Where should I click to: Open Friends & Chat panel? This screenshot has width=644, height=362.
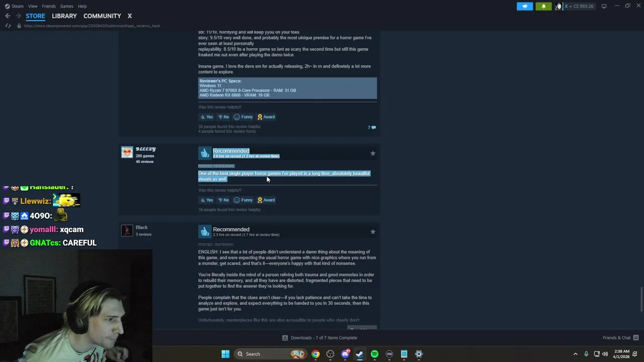coord(620,338)
